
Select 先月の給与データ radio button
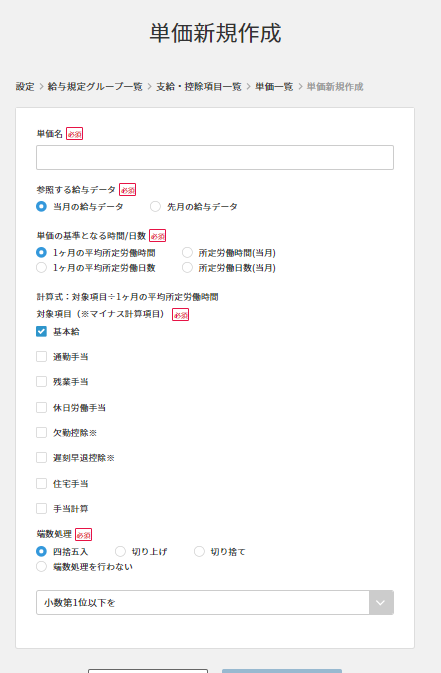155,207
